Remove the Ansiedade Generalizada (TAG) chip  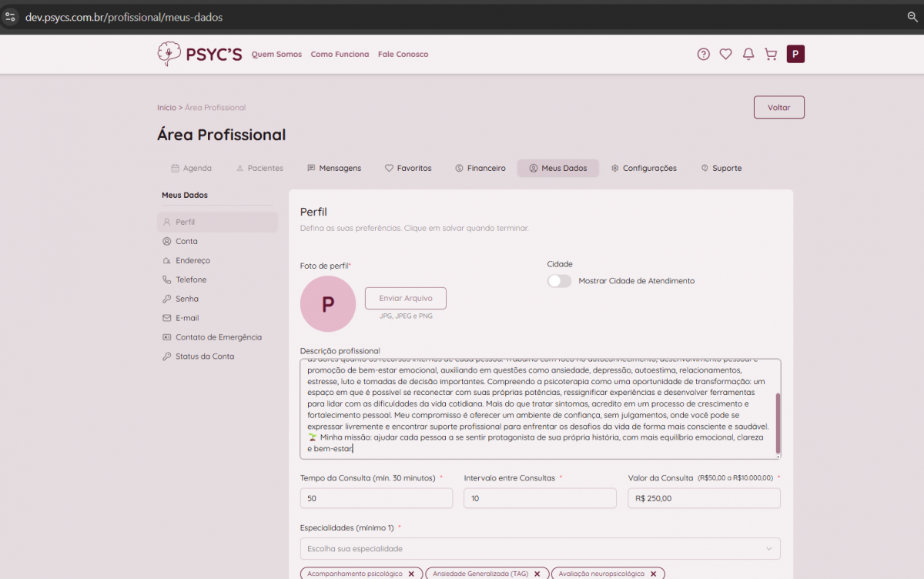click(x=537, y=574)
